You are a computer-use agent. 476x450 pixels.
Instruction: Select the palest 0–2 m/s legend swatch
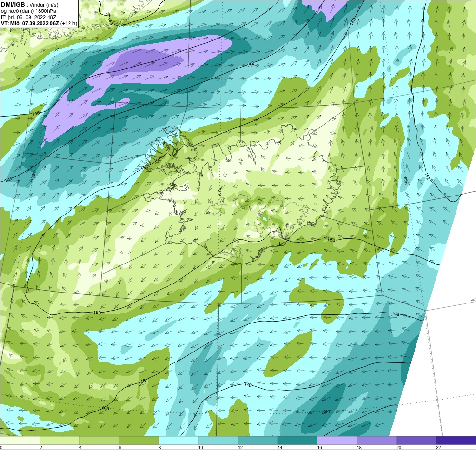coord(20,440)
